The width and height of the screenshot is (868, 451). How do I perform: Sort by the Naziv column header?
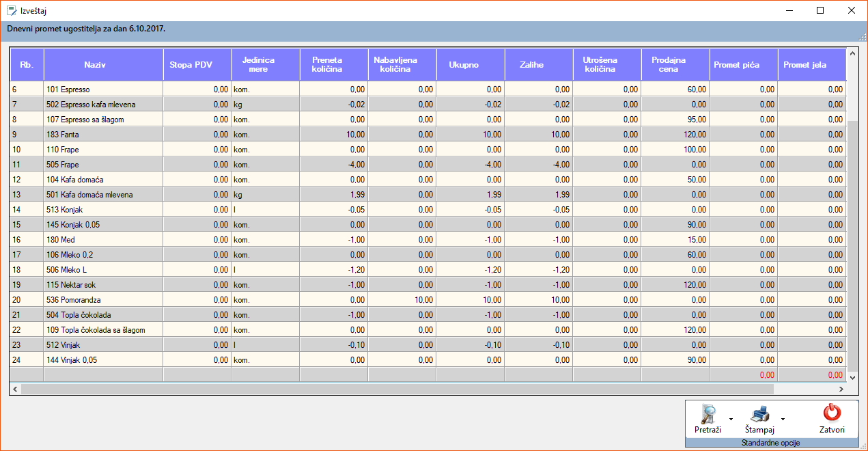tap(95, 65)
